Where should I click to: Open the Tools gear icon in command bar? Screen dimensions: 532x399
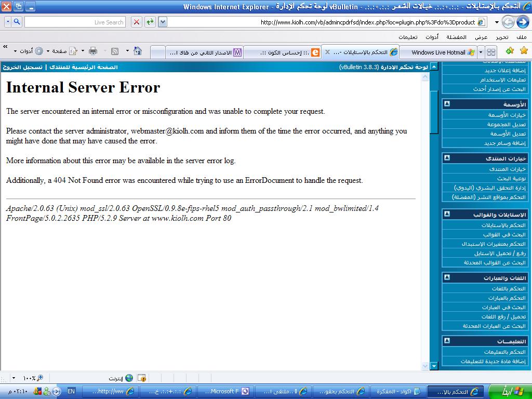pos(39,51)
